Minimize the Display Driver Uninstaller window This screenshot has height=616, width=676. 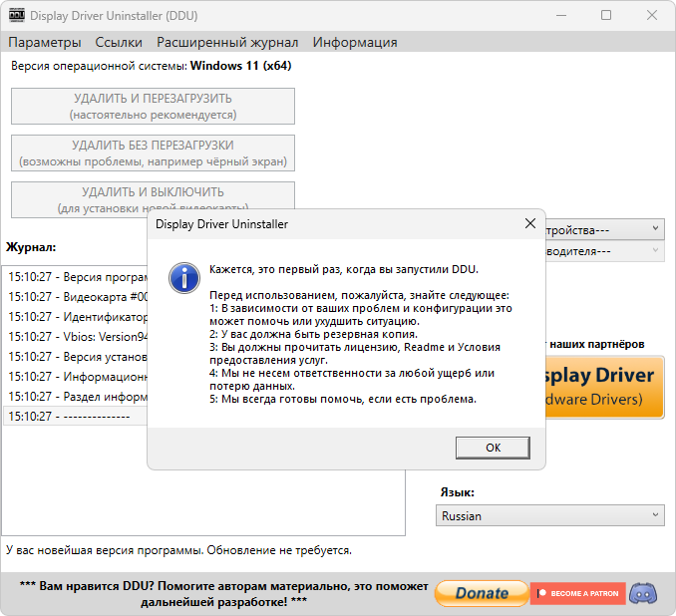coord(561,16)
